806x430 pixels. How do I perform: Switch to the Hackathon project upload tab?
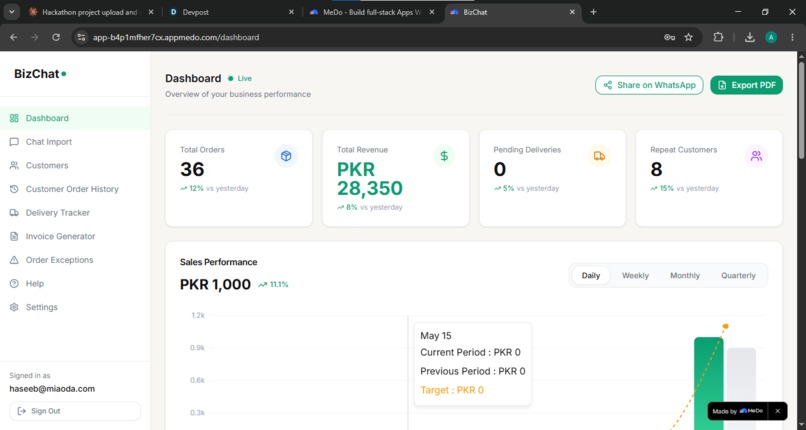click(90, 12)
